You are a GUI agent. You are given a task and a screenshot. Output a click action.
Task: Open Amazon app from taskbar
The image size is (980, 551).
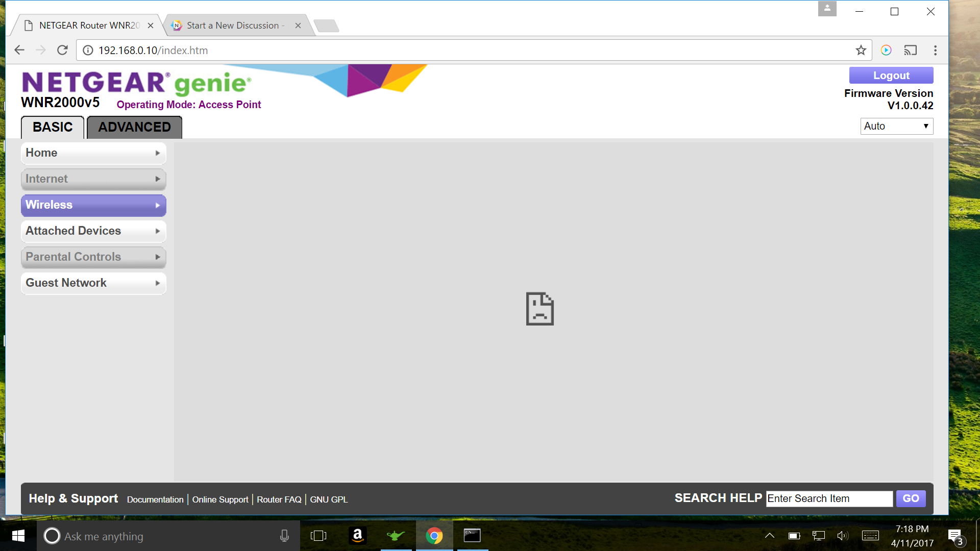[x=357, y=536]
